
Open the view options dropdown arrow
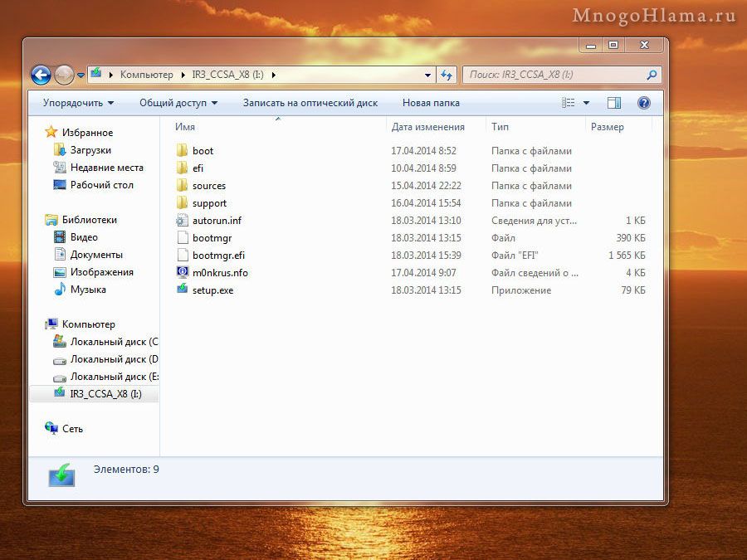pyautogui.click(x=586, y=103)
